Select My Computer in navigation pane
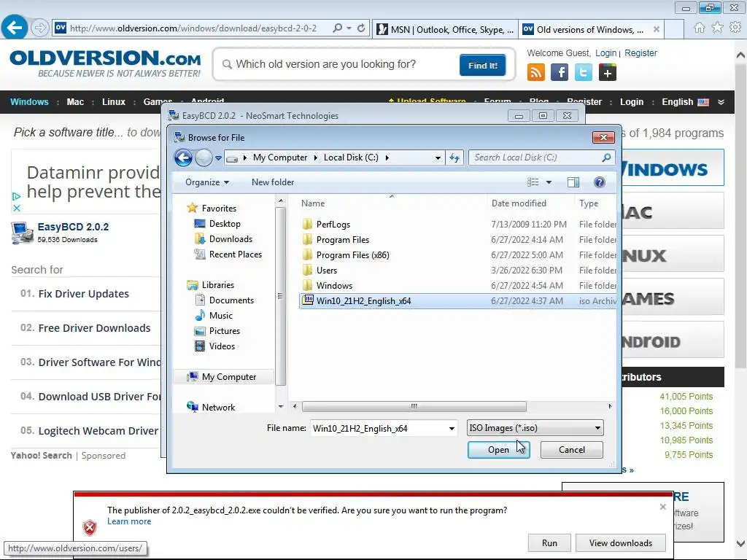Image resolution: width=747 pixels, height=560 pixels. pyautogui.click(x=224, y=377)
